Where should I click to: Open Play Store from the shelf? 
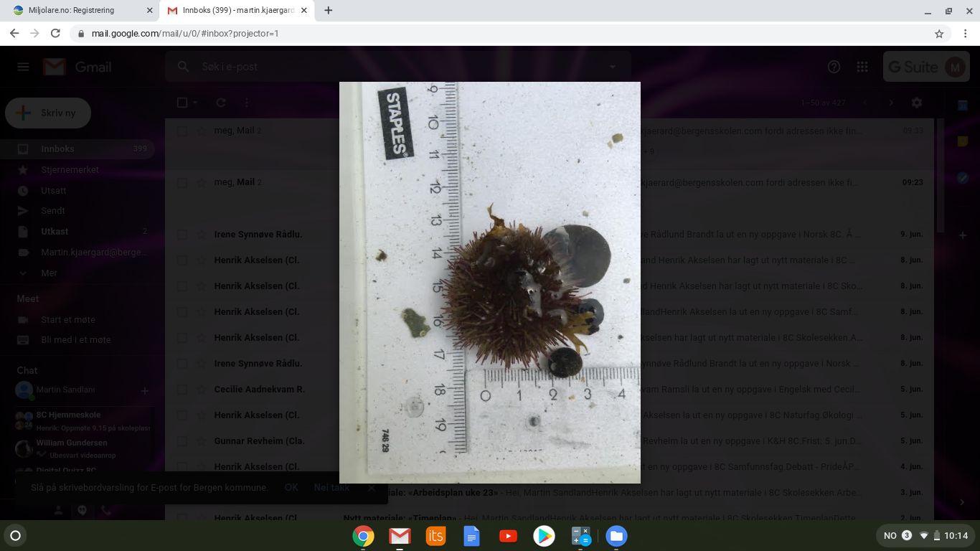544,536
